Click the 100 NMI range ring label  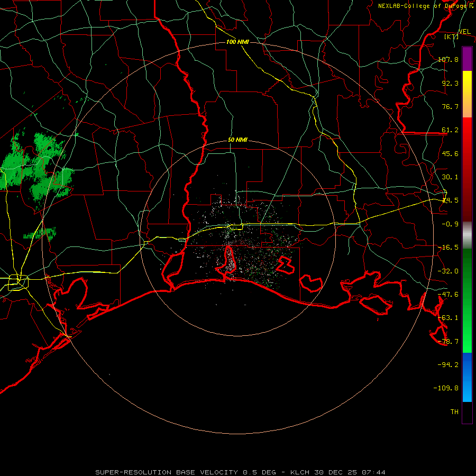click(237, 42)
